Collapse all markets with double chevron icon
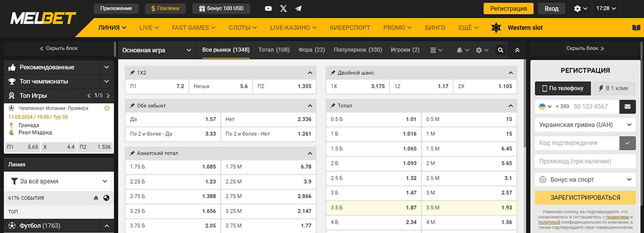 [517, 50]
